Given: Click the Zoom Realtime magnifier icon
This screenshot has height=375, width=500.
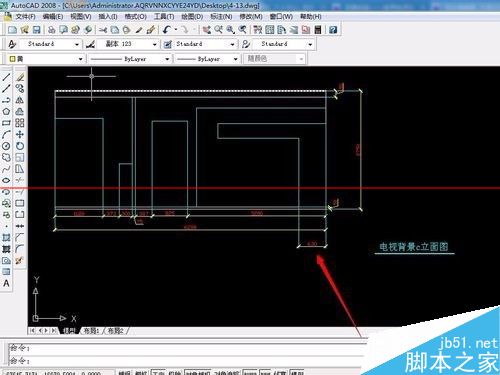Looking at the screenshot, I should point(218,30).
